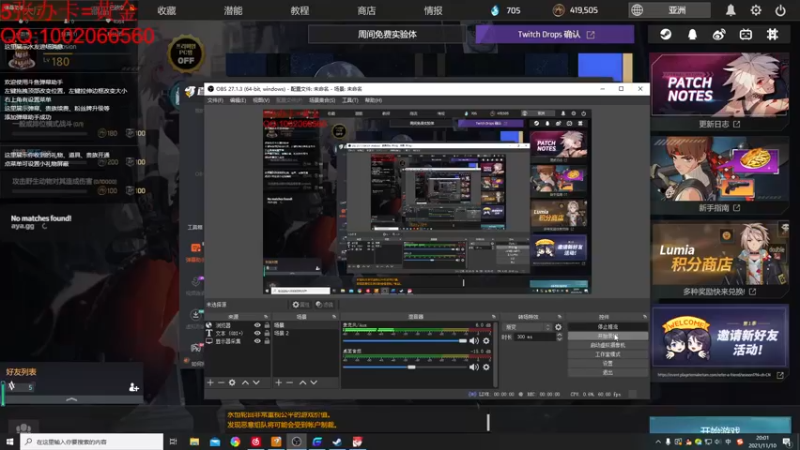Open the OBS Edit (编辑) menu
800x450 pixels.
(238, 101)
